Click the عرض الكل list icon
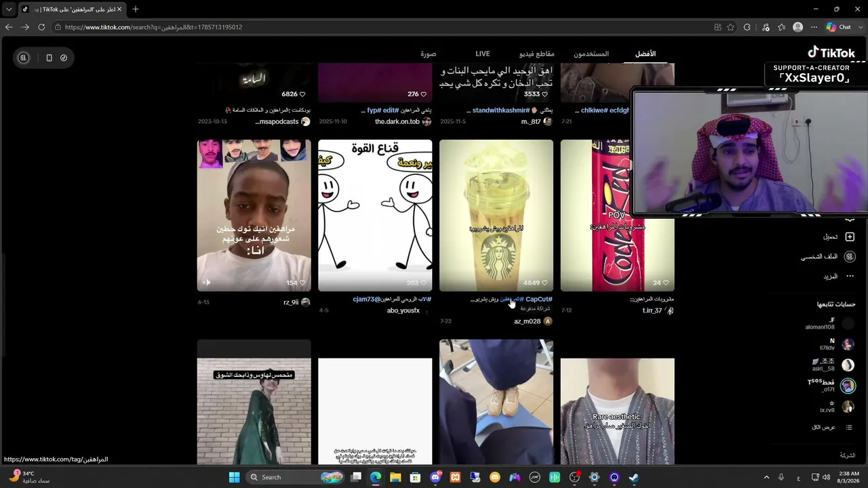The image size is (868, 488). coord(848,427)
